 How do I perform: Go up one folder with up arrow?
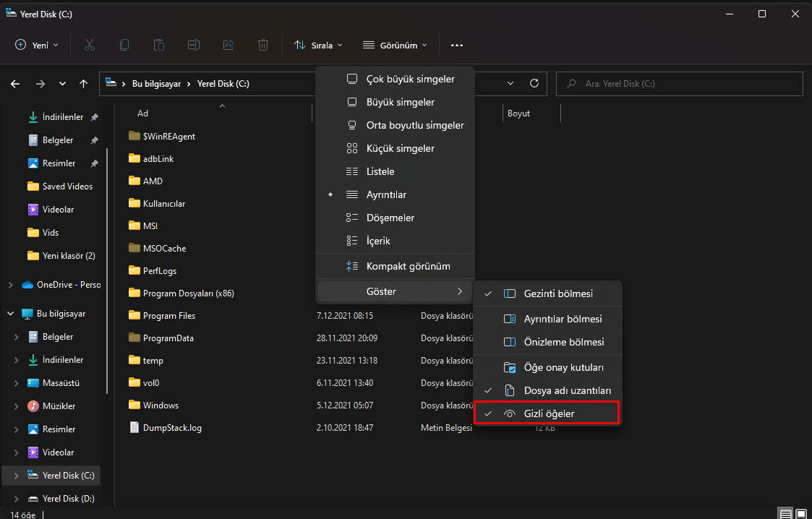(x=84, y=84)
